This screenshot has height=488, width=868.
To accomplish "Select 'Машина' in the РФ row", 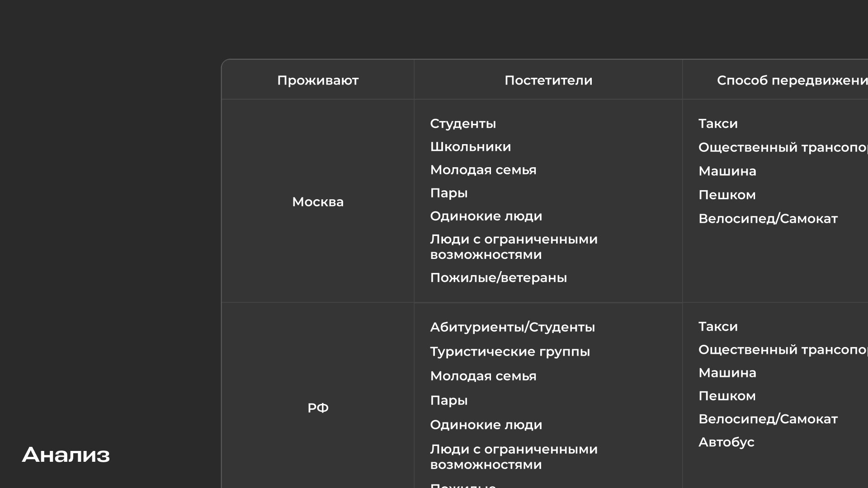I will pyautogui.click(x=727, y=373).
